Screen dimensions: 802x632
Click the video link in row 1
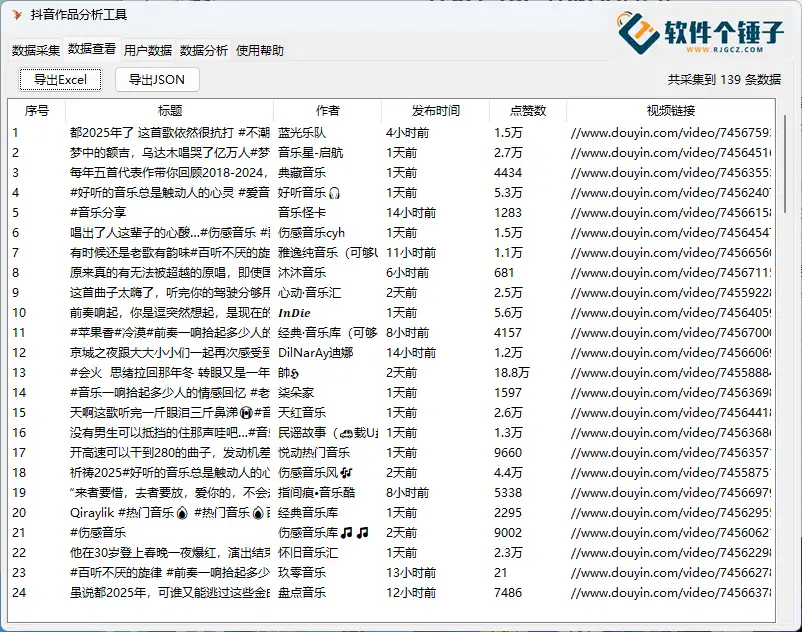tap(671, 133)
